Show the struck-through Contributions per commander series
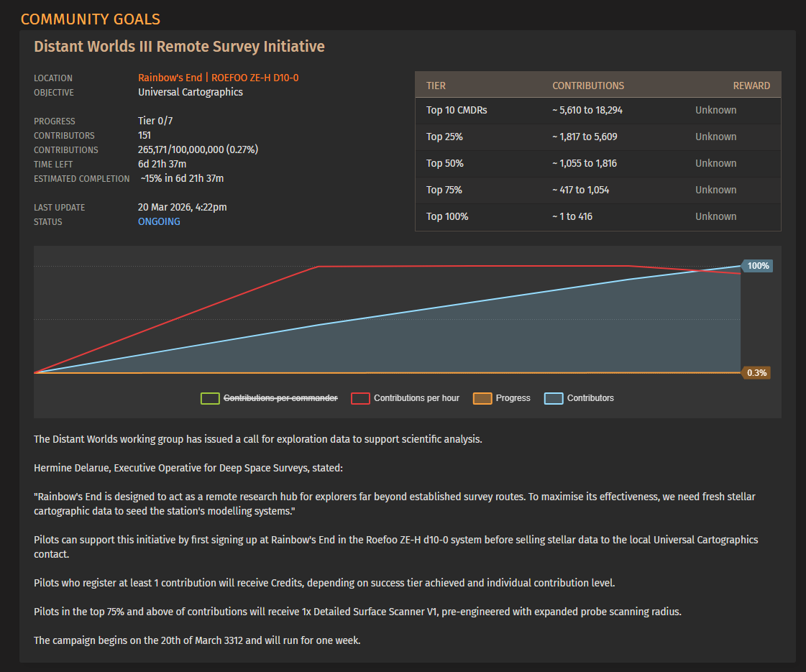The image size is (806, 672). pos(280,398)
